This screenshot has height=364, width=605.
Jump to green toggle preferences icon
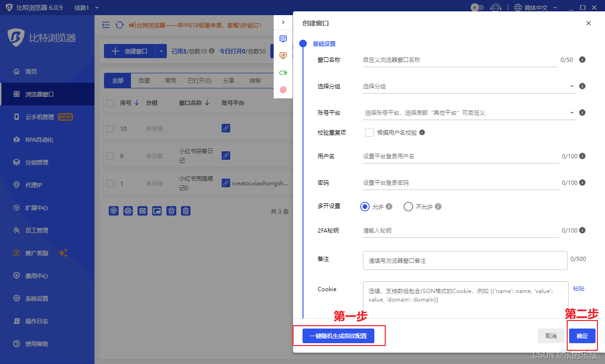[283, 73]
